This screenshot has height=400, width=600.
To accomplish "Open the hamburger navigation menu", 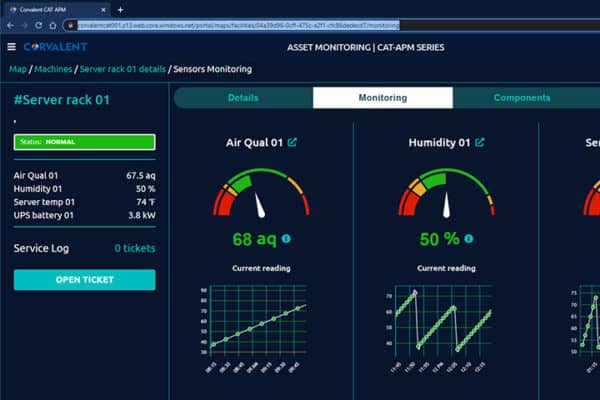I will [x=11, y=47].
